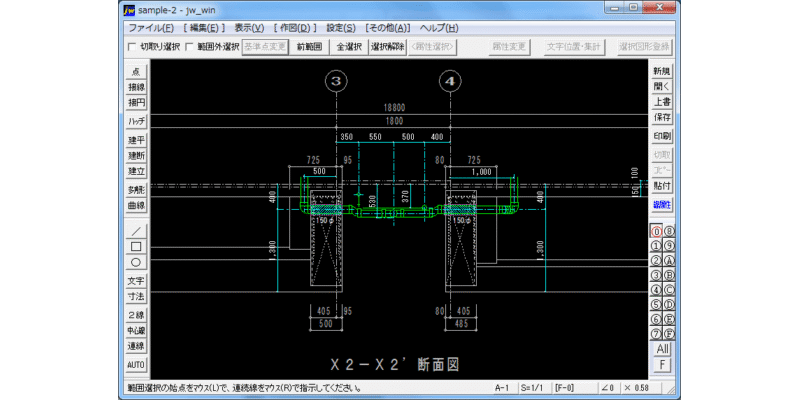Activate the 寸法 dimension tool
The image size is (800, 400).
[x=136, y=296]
